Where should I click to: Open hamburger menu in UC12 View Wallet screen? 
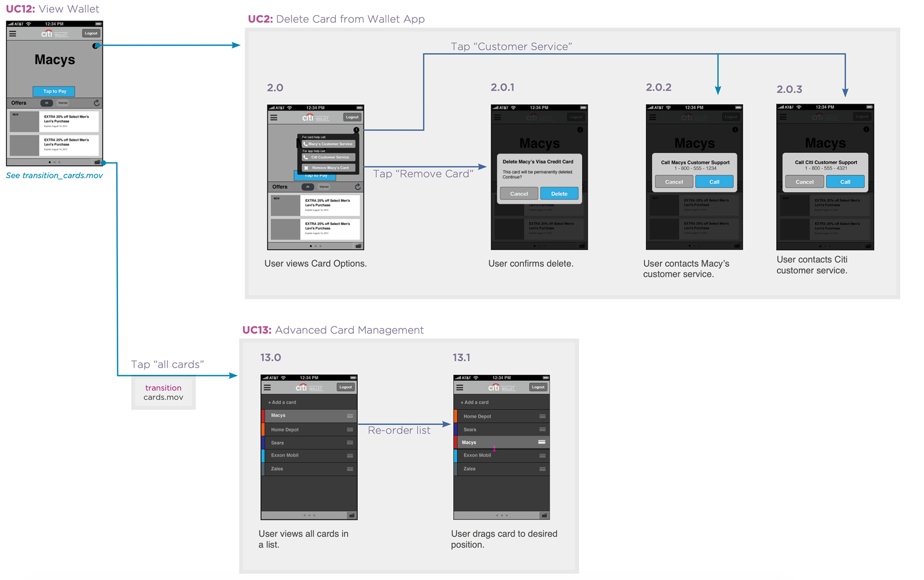pyautogui.click(x=13, y=34)
